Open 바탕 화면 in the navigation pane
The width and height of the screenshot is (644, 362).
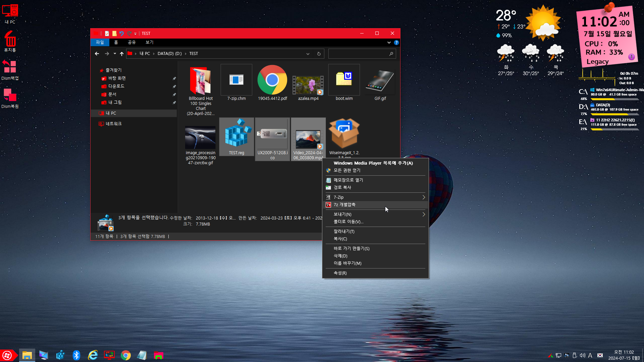click(x=117, y=78)
